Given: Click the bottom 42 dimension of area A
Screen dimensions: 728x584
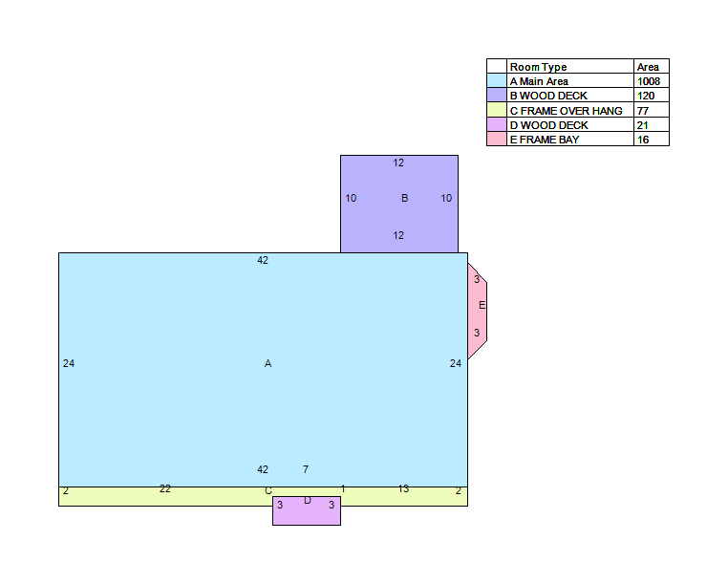Looking at the screenshot, I should pos(263,469).
